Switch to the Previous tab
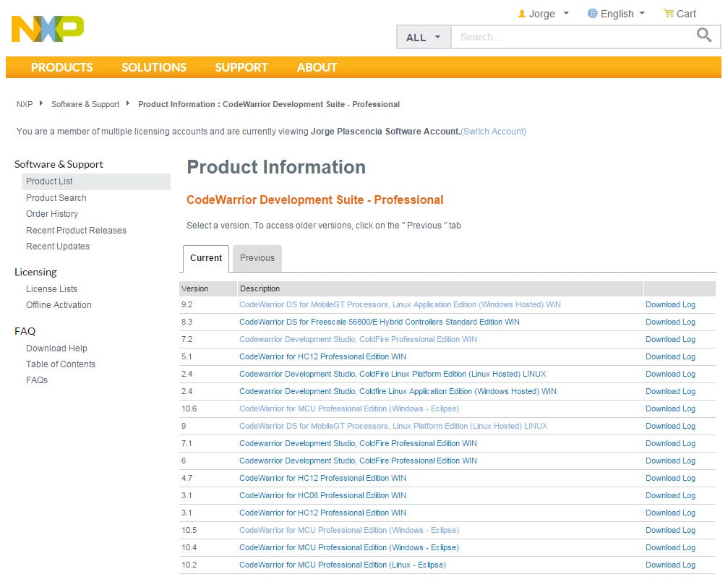This screenshot has width=728, height=582. point(257,258)
